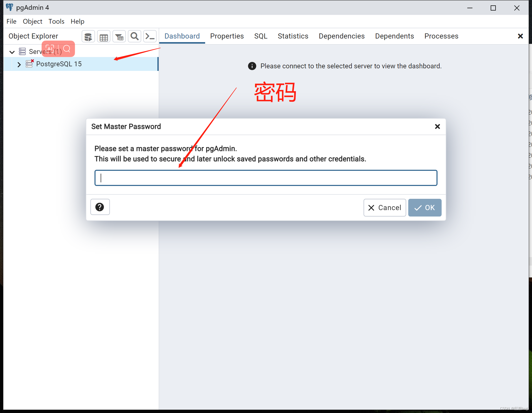Collapse the Servers tree node
This screenshot has width=532, height=413.
click(12, 52)
